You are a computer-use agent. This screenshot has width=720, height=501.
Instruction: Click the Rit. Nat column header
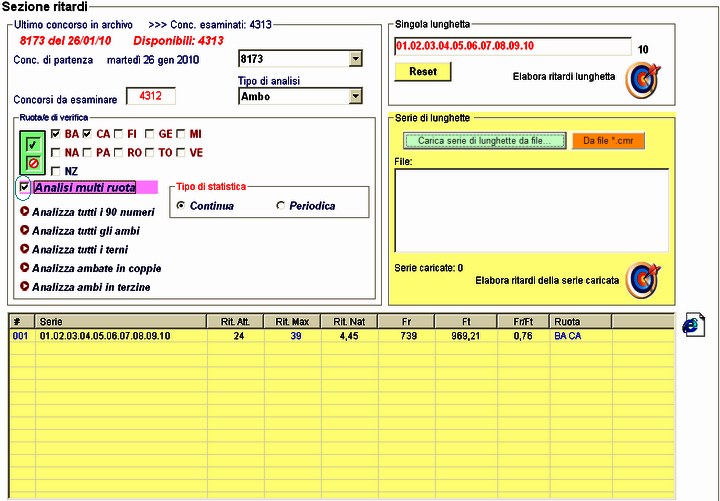pyautogui.click(x=349, y=321)
